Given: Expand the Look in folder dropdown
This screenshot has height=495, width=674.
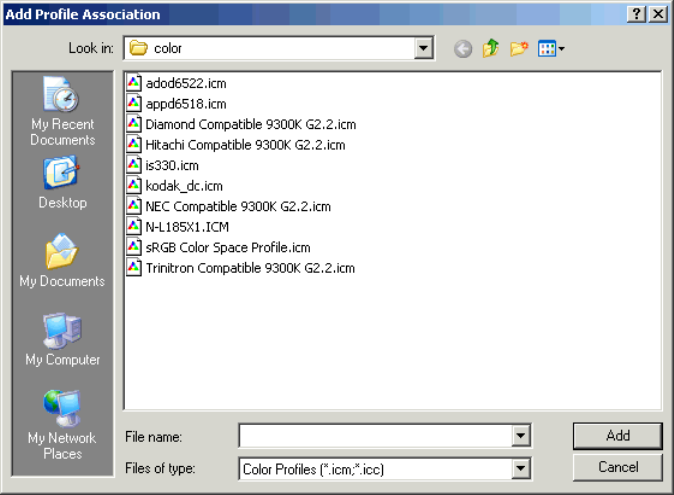Looking at the screenshot, I should [x=424, y=48].
